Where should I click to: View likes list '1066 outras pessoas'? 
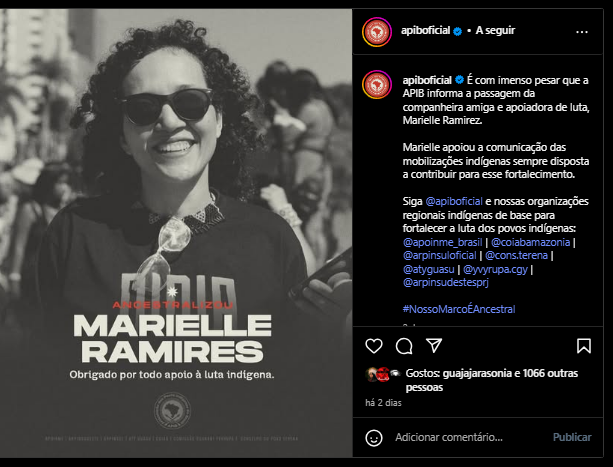tap(491, 380)
